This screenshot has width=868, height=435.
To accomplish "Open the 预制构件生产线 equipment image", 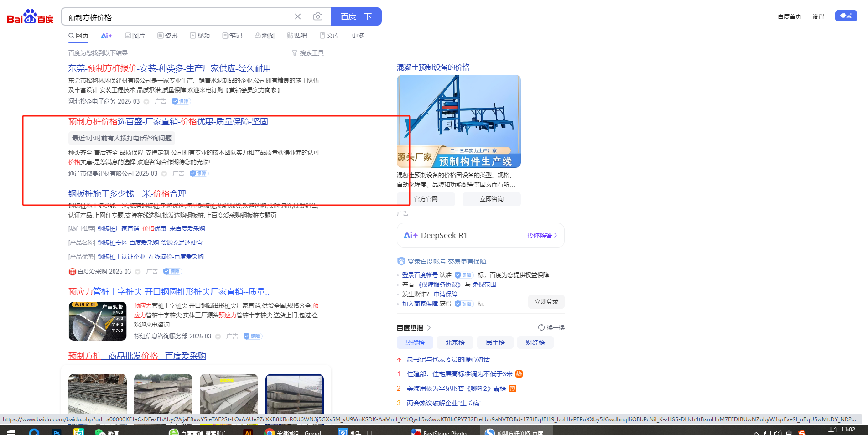I will click(x=459, y=121).
